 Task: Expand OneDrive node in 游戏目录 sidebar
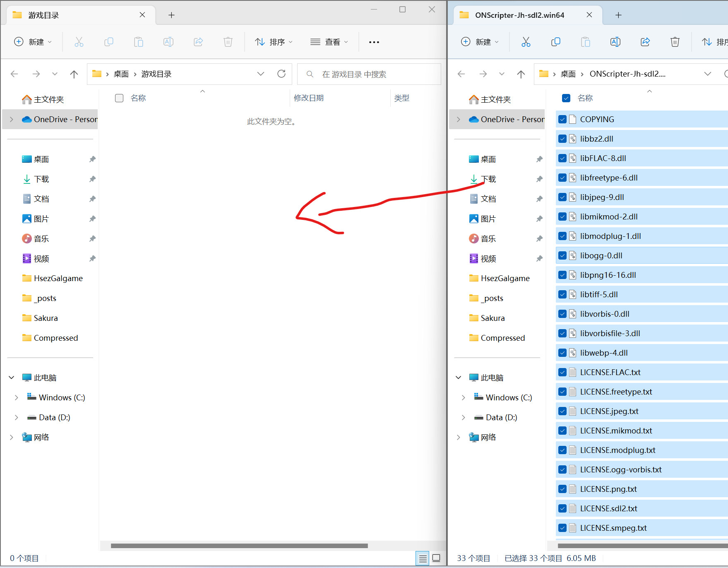[12, 119]
